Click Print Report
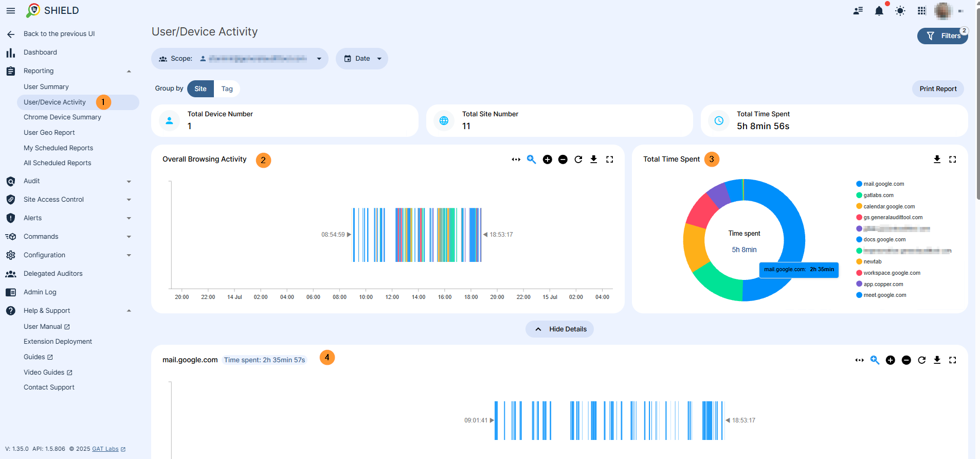The image size is (980, 459). (938, 89)
